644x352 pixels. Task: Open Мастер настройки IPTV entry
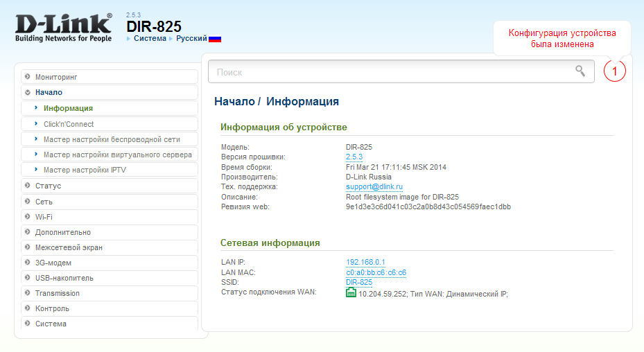(x=110, y=170)
